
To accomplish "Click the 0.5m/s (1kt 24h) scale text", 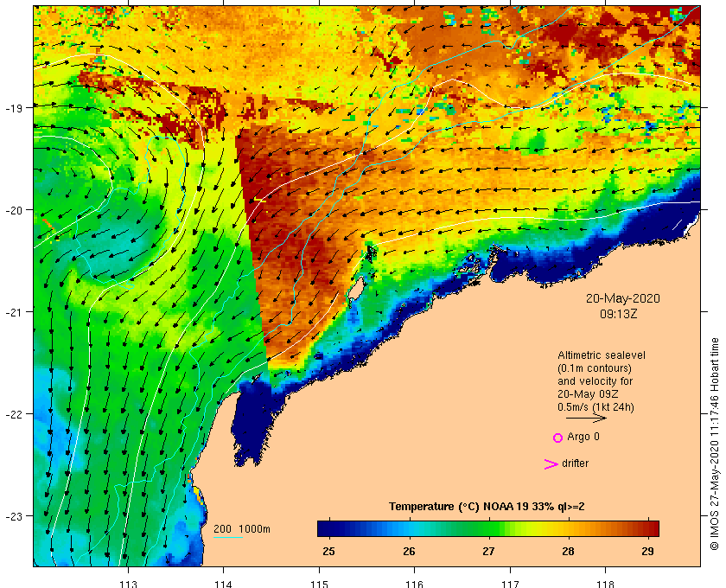I will pos(595,407).
